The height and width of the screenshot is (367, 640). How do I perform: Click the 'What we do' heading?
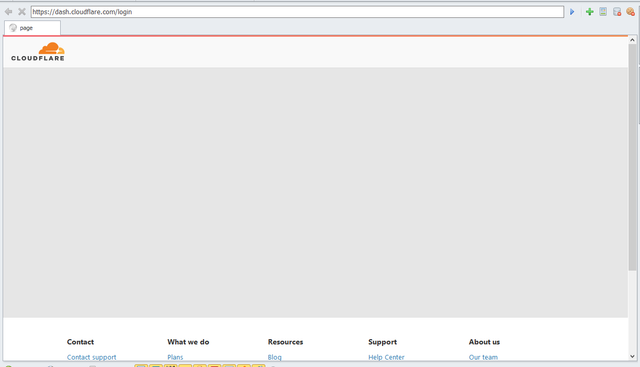[188, 342]
